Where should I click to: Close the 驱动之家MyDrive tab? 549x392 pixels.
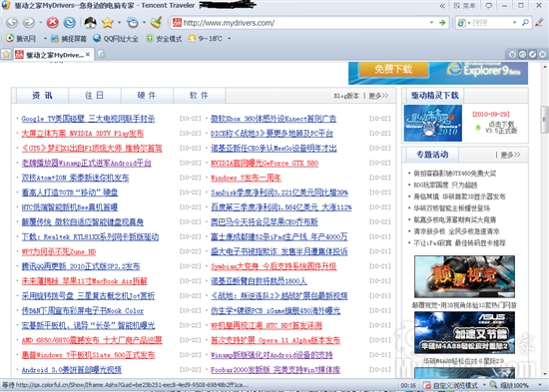[88, 54]
